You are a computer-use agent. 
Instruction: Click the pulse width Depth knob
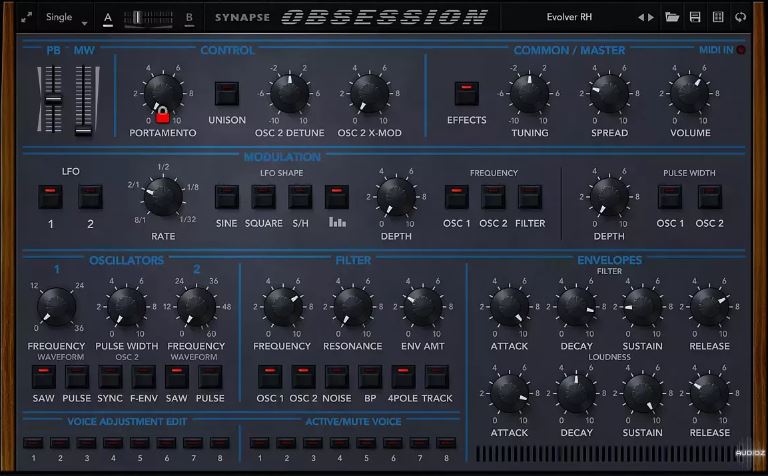click(609, 196)
